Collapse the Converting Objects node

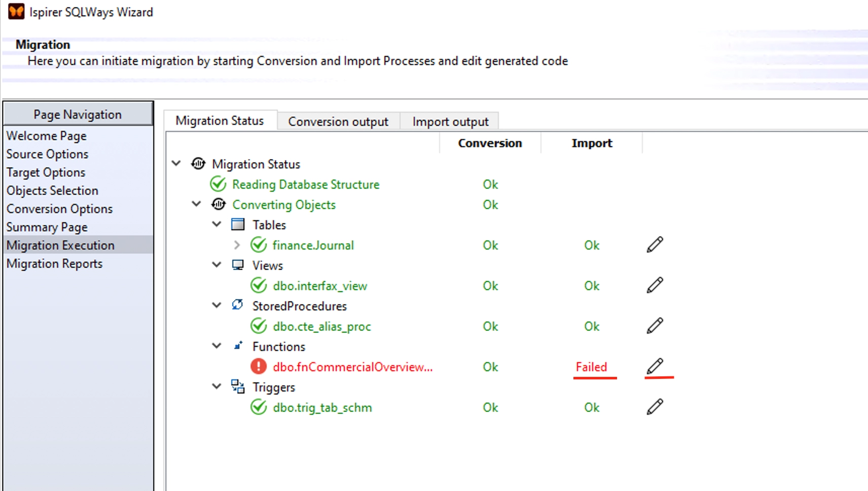pos(196,204)
